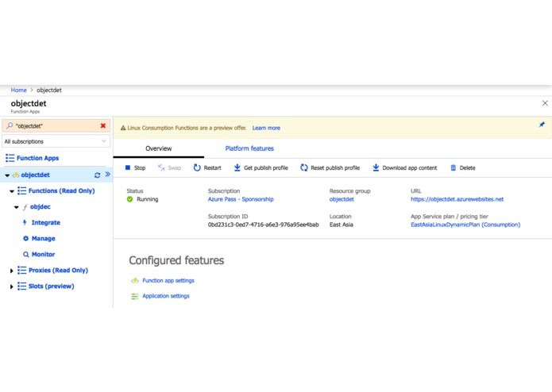This screenshot has width=552, height=392.
Task: Click the objdec function f icon
Action: tap(25, 207)
